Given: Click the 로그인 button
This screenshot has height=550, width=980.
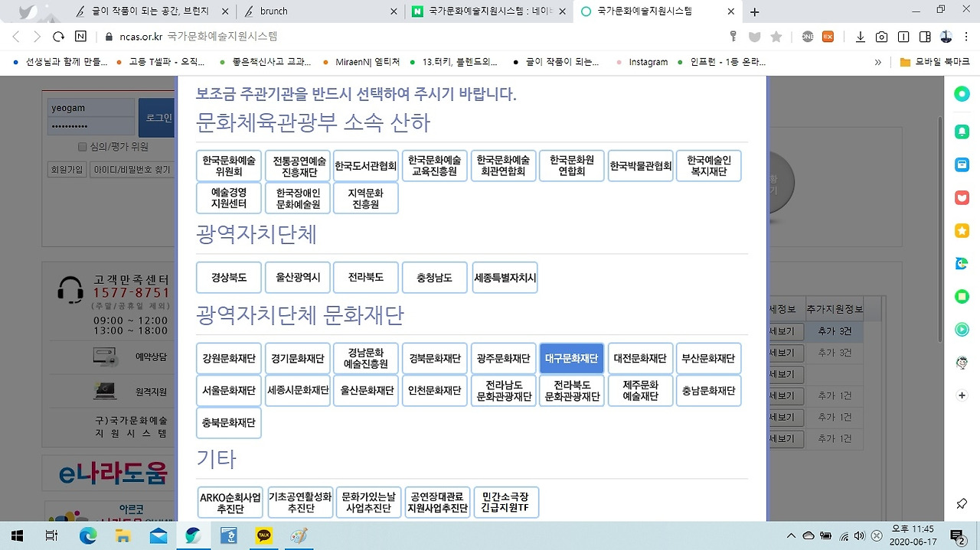Looking at the screenshot, I should [x=157, y=118].
